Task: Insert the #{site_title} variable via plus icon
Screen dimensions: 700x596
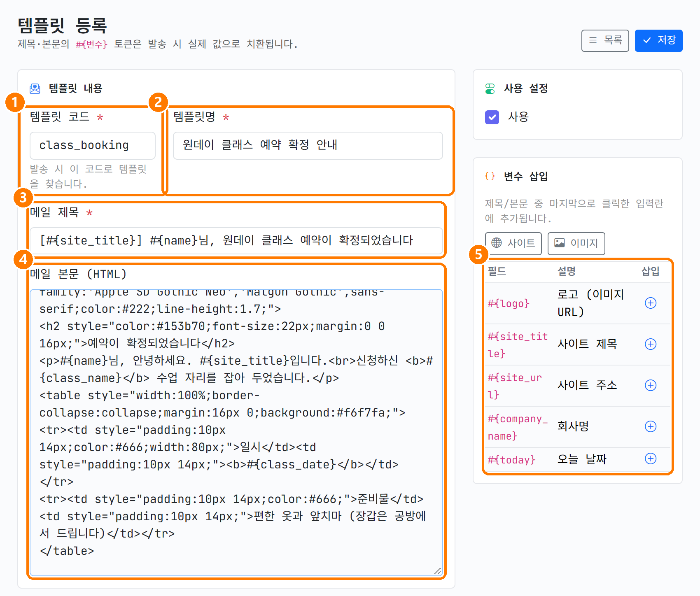Action: [651, 345]
